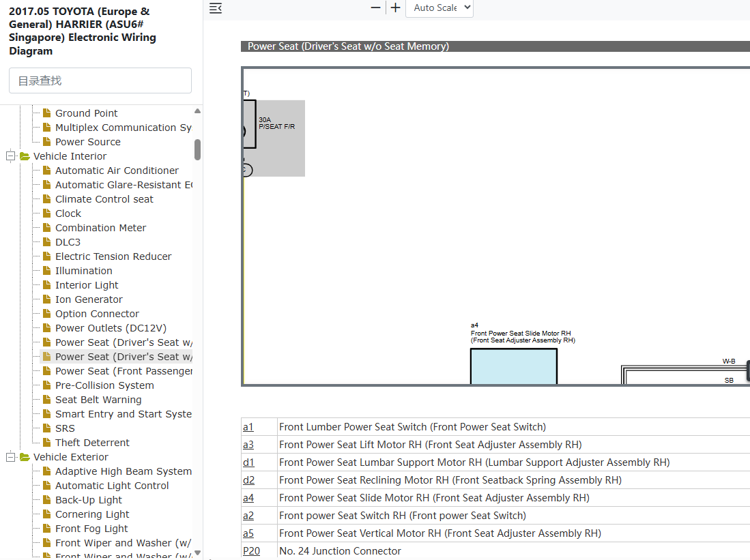Viewport: 750px width, 560px height.
Task: Select the Vehicle Exterior folder label
Action: click(71, 457)
